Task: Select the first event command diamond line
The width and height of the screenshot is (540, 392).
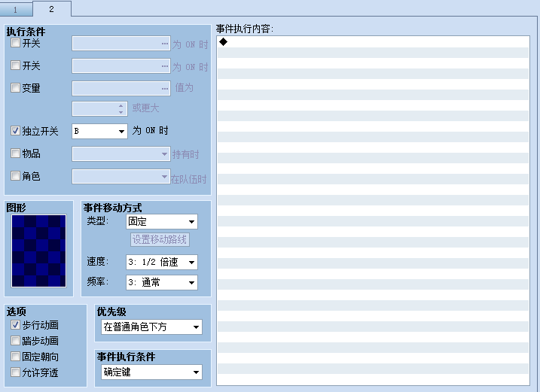Action: [x=373, y=42]
